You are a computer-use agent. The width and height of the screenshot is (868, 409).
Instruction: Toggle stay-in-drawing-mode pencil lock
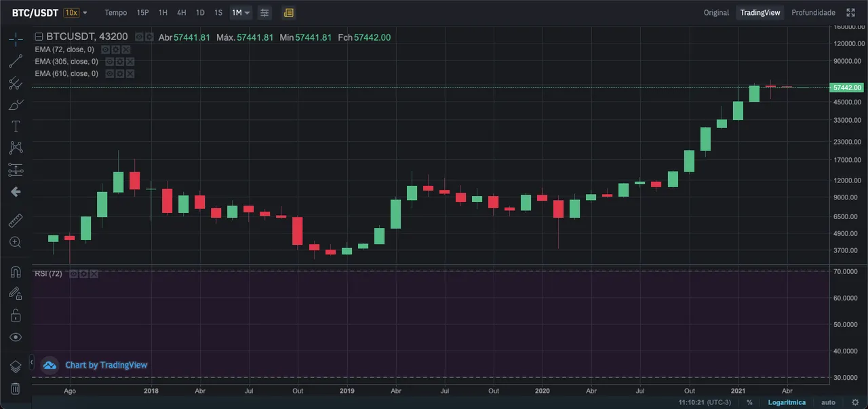[x=16, y=293]
